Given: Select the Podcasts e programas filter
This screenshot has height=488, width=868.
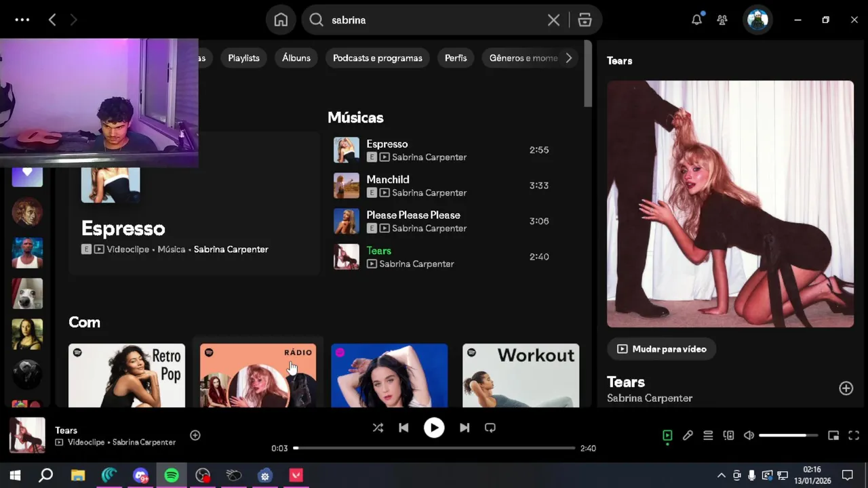Looking at the screenshot, I should point(378,58).
